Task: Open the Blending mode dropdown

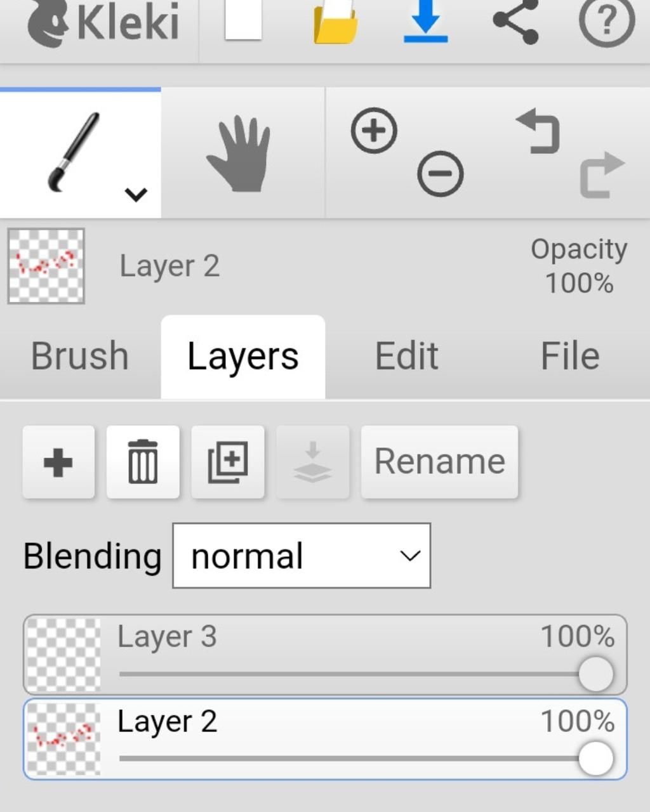Action: pyautogui.click(x=302, y=556)
